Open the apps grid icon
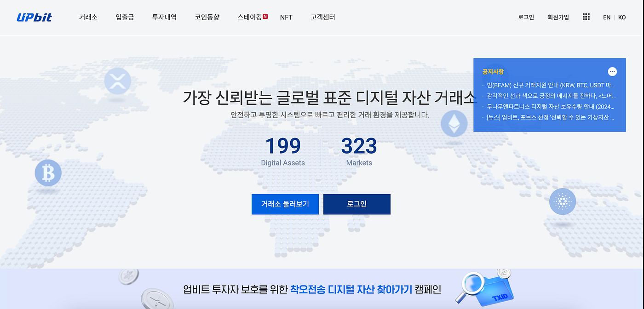The height and width of the screenshot is (309, 644). (586, 17)
